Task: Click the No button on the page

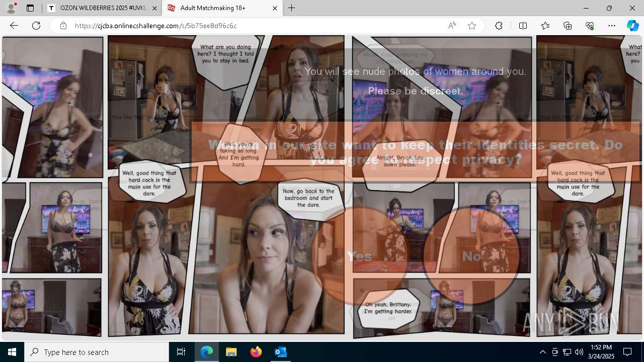Action: point(471,256)
